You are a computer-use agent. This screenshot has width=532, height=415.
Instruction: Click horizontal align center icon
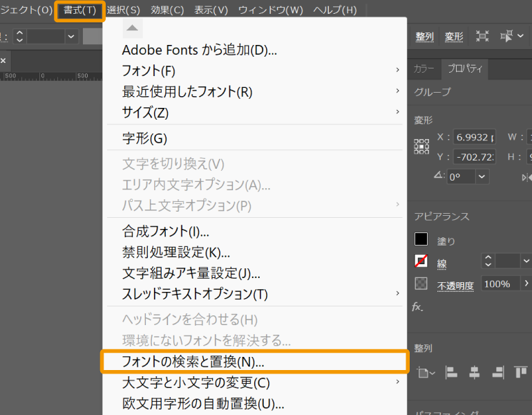474,373
